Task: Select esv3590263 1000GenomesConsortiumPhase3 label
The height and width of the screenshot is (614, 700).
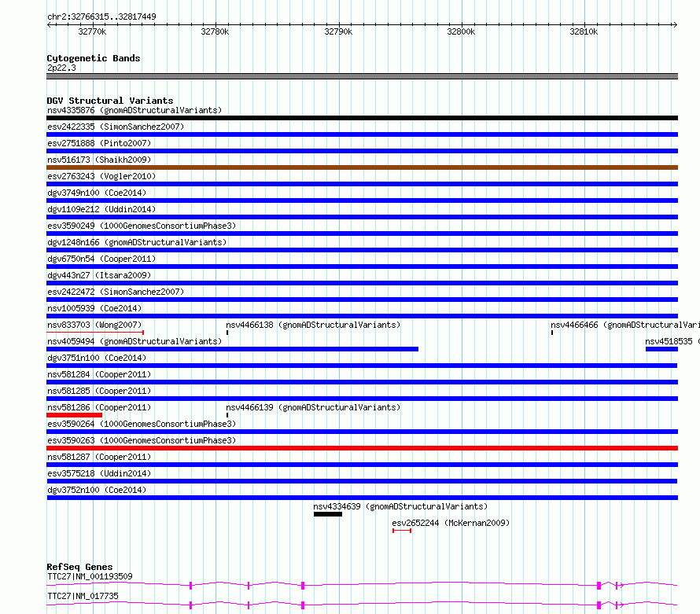Action: 142,440
